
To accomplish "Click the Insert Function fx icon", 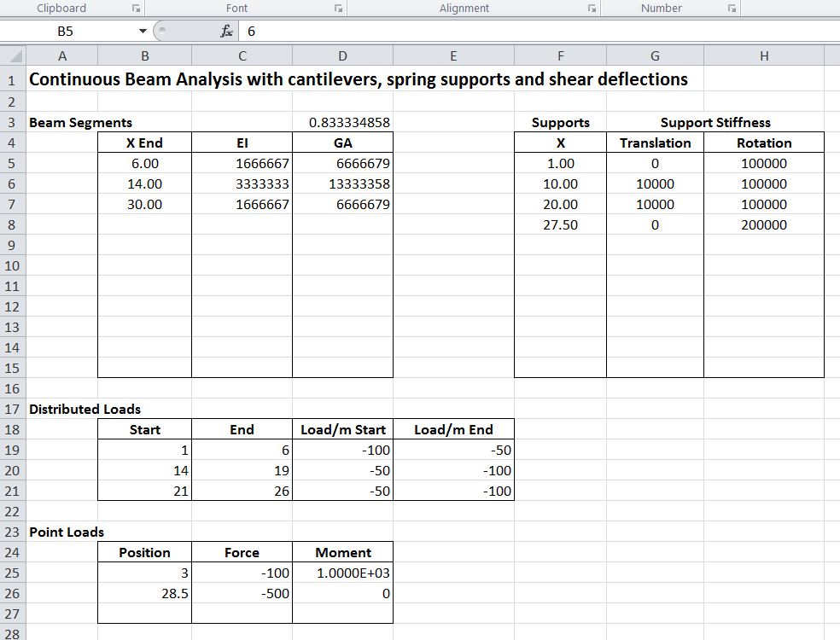I will pyautogui.click(x=226, y=31).
